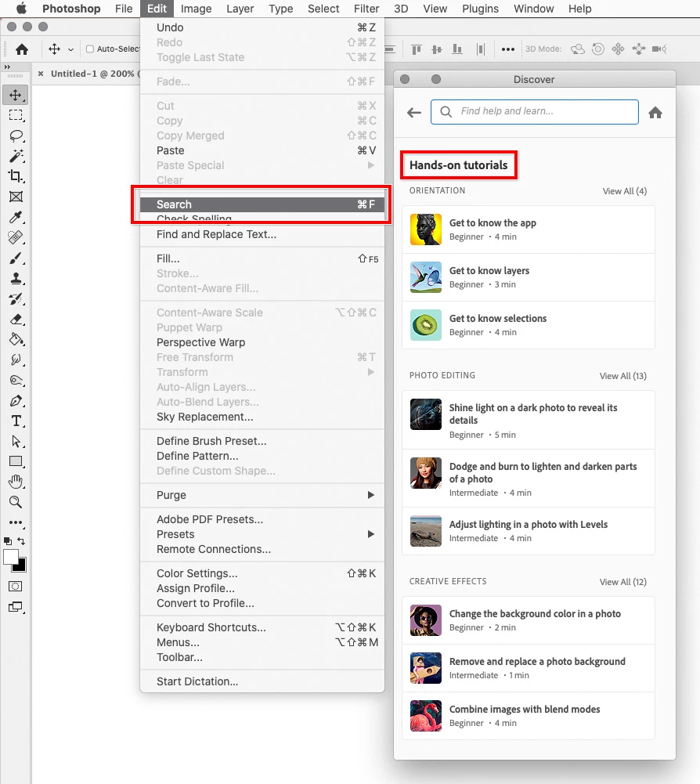700x784 pixels.
Task: Click the background color swatch
Action: [22, 567]
